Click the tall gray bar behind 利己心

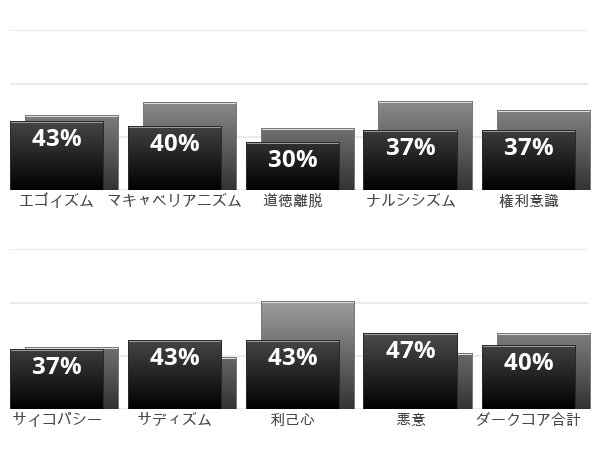(308, 321)
